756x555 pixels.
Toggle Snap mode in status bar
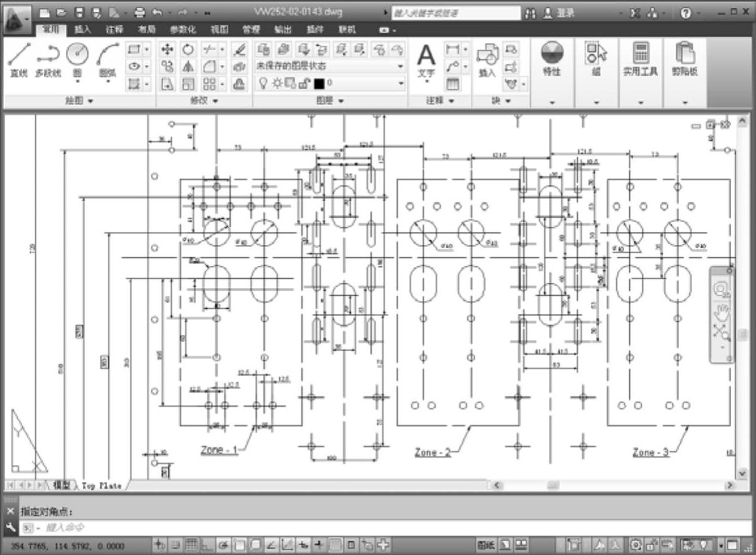click(176, 545)
